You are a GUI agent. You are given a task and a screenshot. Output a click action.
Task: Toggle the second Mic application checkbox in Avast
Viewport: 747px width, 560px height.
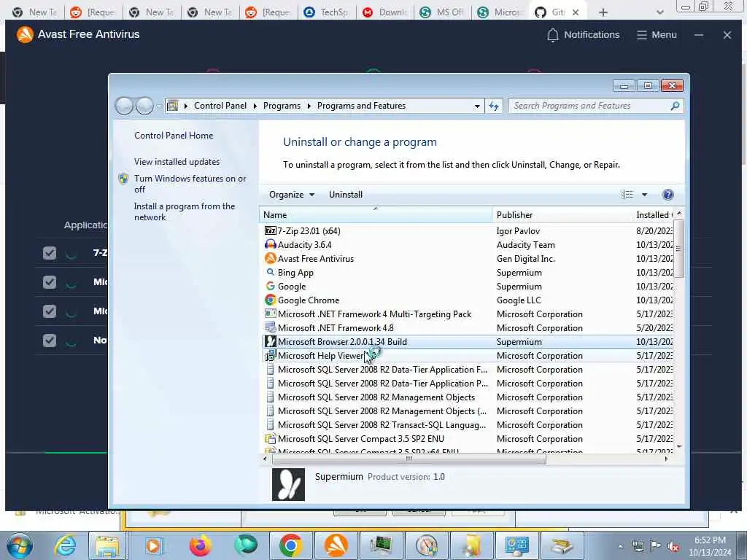coord(50,311)
